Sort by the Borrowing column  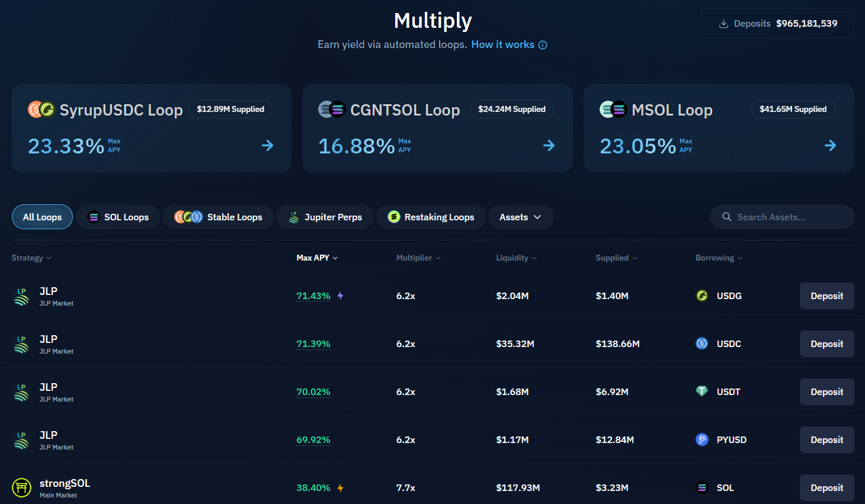pyautogui.click(x=719, y=258)
